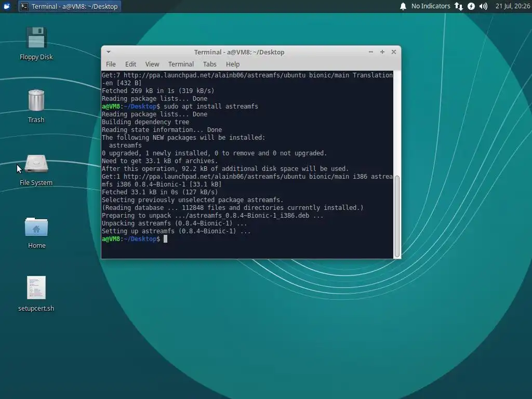Click the 'After this operation, 92.2 kB' line

tap(225, 169)
